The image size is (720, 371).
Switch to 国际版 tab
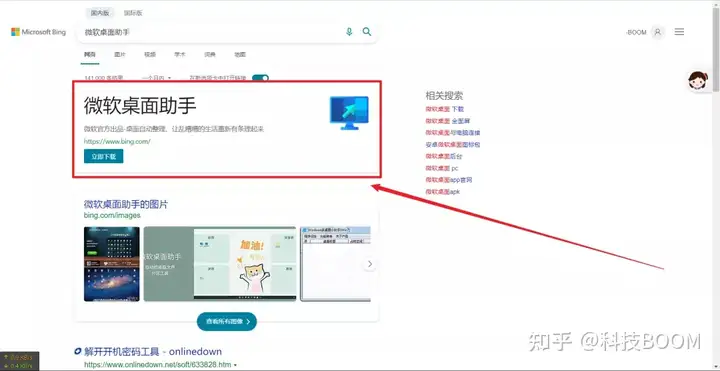pos(133,13)
